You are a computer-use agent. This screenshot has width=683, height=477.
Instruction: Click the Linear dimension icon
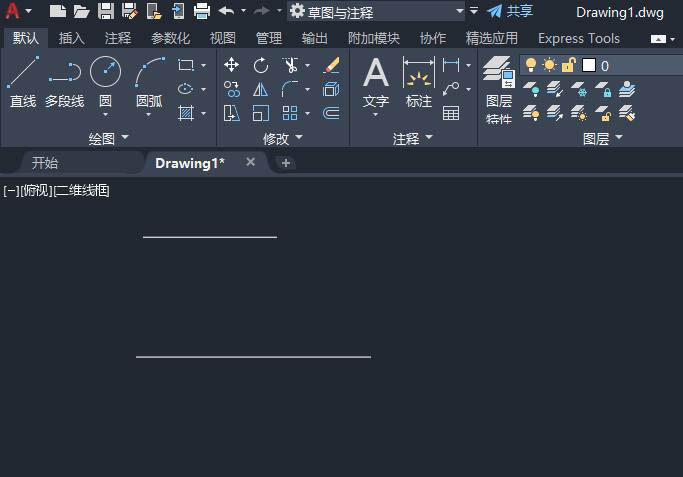pyautogui.click(x=451, y=65)
